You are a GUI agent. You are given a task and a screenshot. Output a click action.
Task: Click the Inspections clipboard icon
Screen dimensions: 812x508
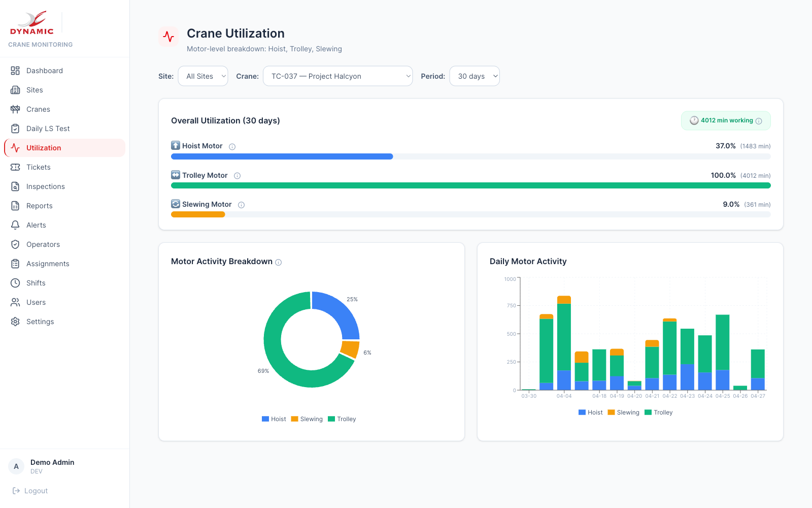pyautogui.click(x=16, y=186)
